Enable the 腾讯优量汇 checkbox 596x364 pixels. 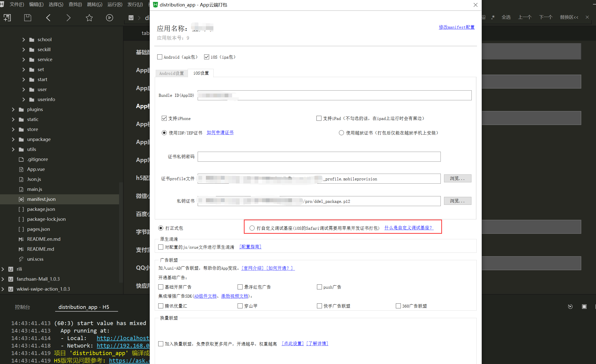(161, 306)
